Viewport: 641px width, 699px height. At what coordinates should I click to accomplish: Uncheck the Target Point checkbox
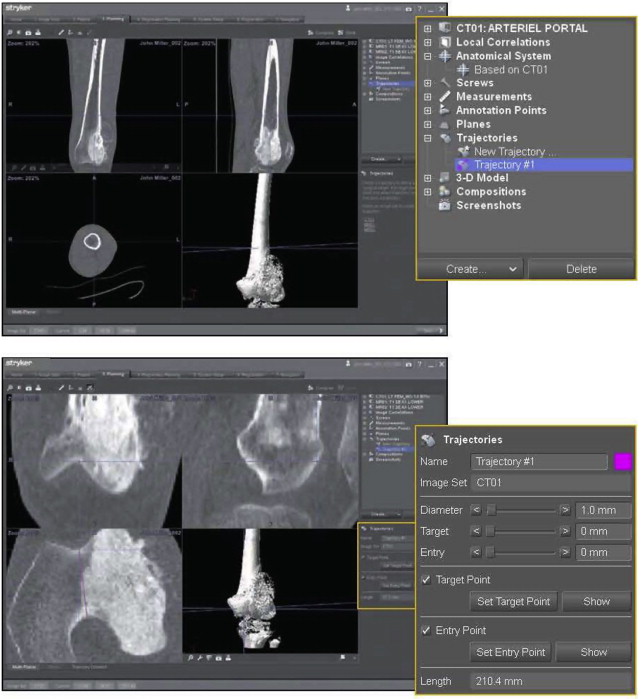click(x=427, y=580)
